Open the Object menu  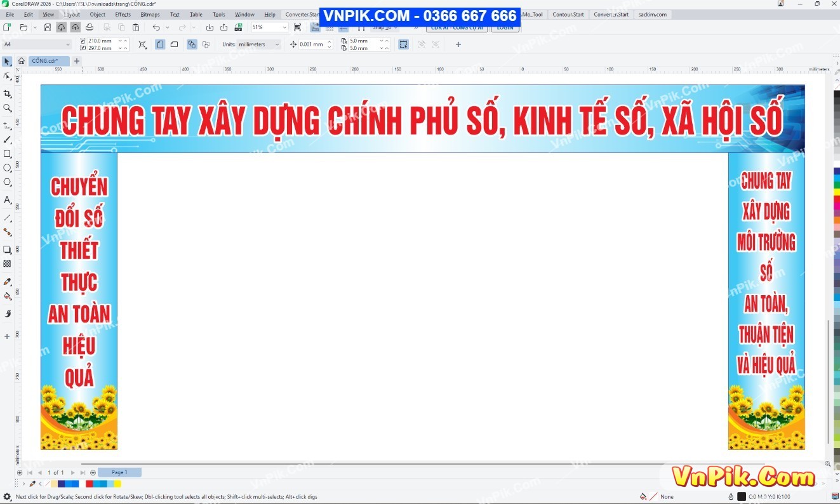[98, 15]
